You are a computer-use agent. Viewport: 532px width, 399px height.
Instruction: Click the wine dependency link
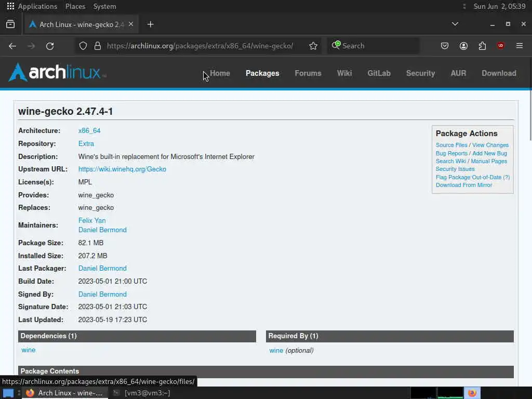tap(29, 350)
